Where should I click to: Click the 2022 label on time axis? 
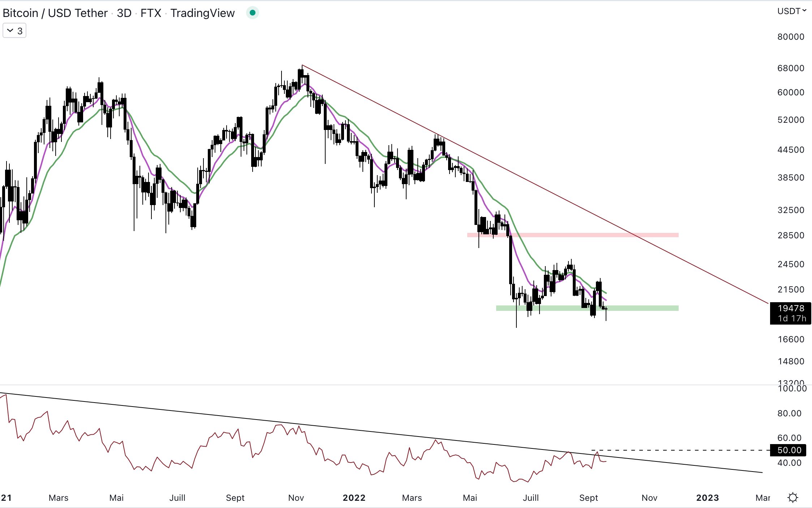[x=354, y=498]
